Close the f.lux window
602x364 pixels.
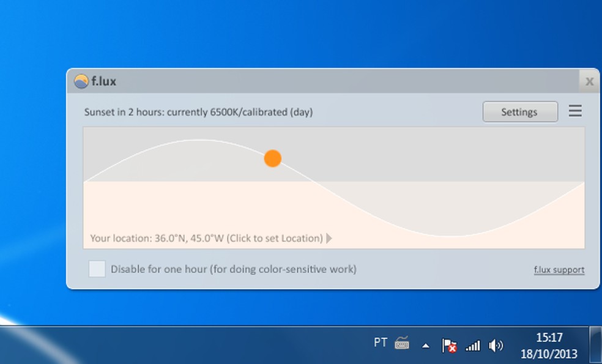tap(589, 81)
